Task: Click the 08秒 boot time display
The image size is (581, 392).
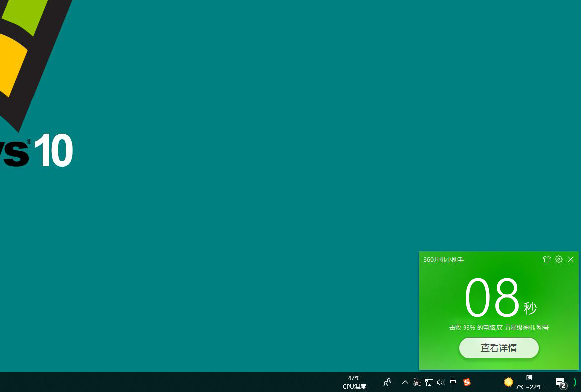Action: (x=500, y=298)
